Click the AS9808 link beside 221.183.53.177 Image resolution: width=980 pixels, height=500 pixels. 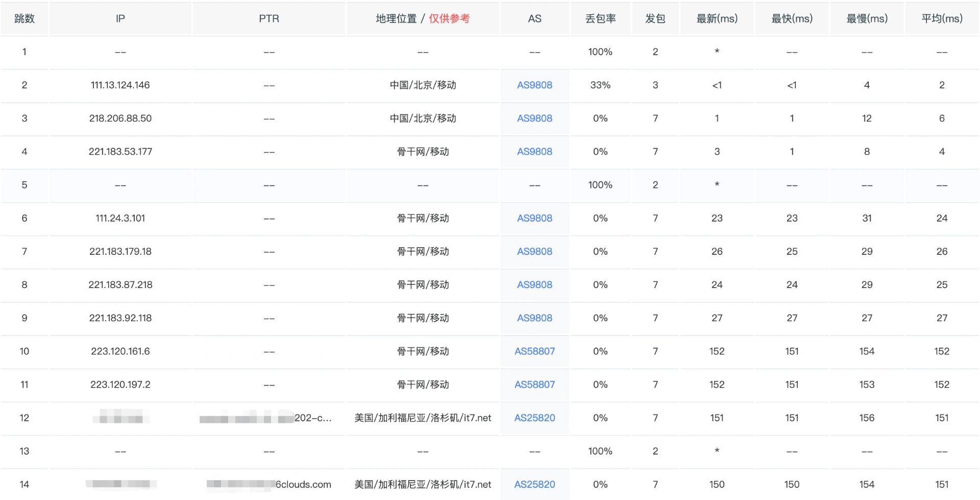tap(534, 152)
